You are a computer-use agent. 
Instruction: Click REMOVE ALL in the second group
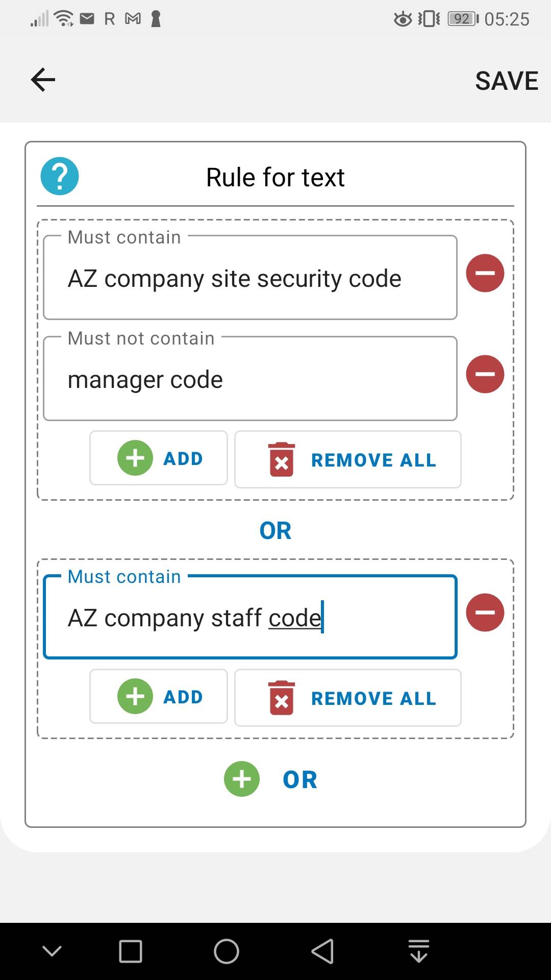348,698
